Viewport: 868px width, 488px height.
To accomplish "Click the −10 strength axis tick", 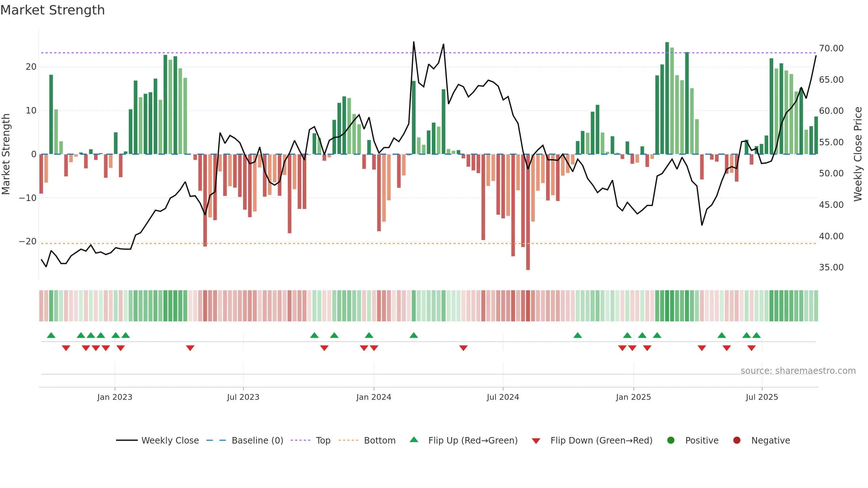I will tap(28, 198).
